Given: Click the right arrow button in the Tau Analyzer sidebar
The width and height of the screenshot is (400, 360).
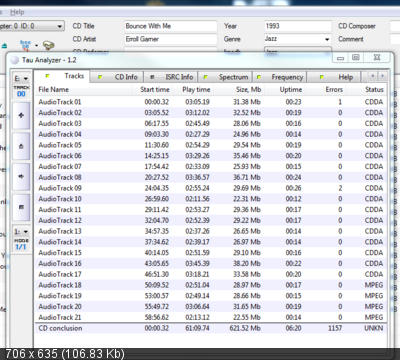Looking at the screenshot, I should click(x=21, y=177).
